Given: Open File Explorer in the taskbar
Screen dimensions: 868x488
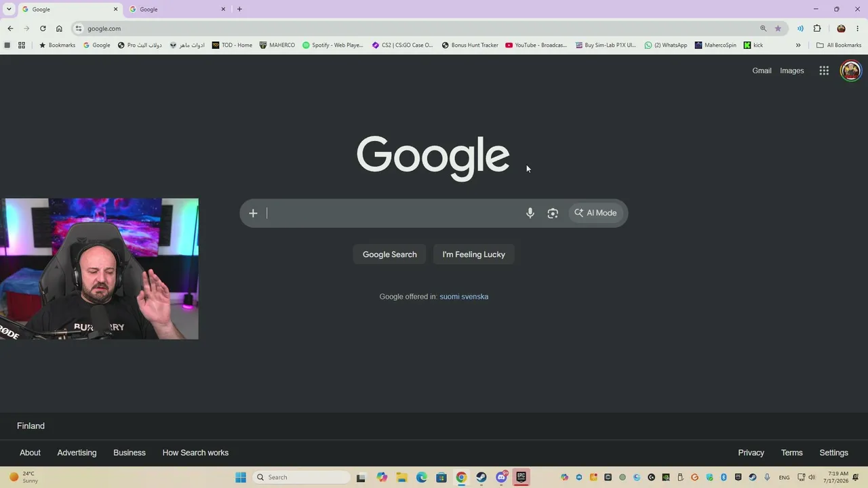Looking at the screenshot, I should coord(401,477).
